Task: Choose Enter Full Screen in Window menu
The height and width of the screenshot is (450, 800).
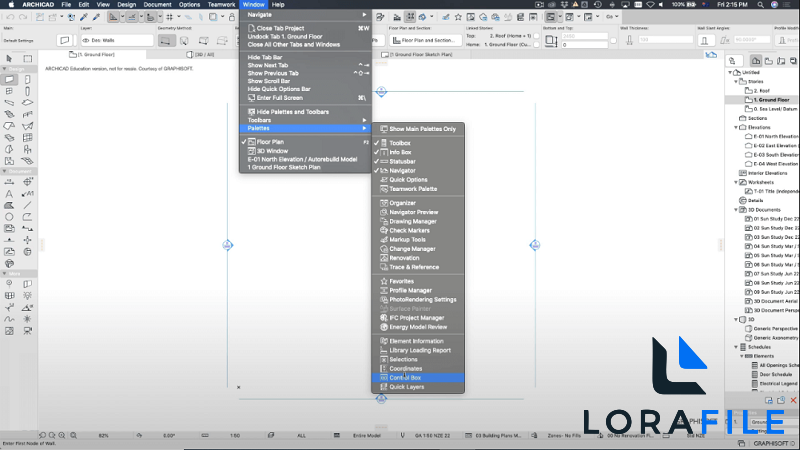Action: pos(305,97)
